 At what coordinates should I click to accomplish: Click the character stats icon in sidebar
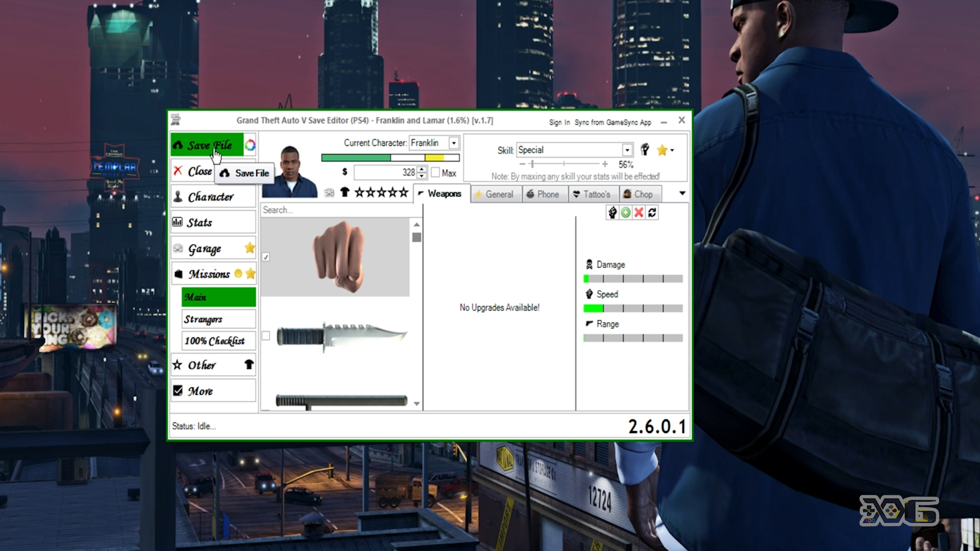tap(178, 222)
